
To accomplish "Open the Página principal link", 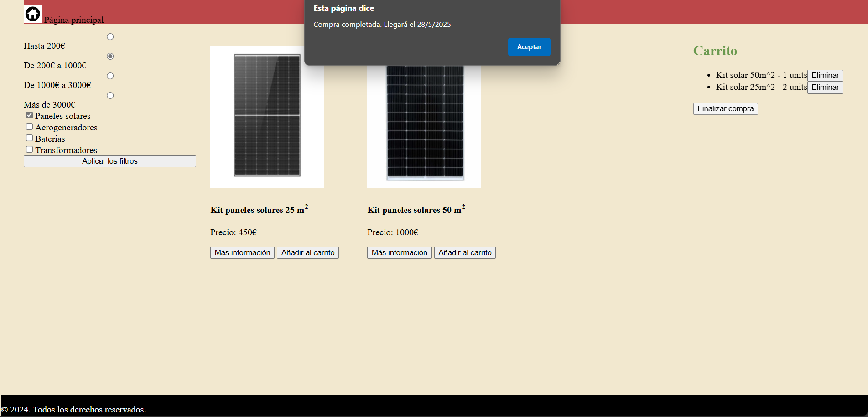I will coord(74,20).
